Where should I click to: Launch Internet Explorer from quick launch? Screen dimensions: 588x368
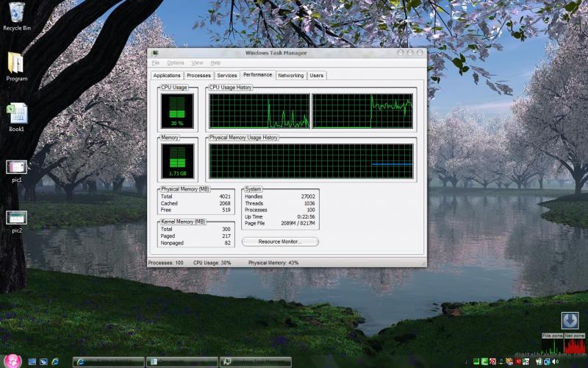54,361
